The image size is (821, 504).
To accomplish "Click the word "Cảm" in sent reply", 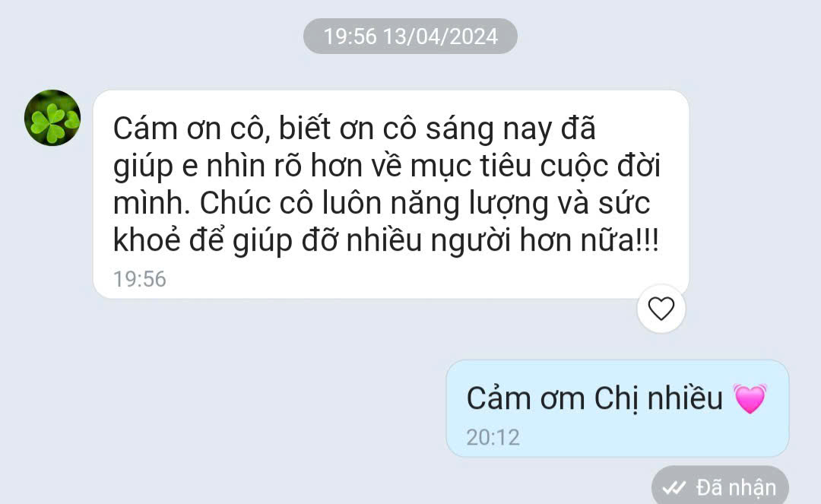I will point(499,398).
